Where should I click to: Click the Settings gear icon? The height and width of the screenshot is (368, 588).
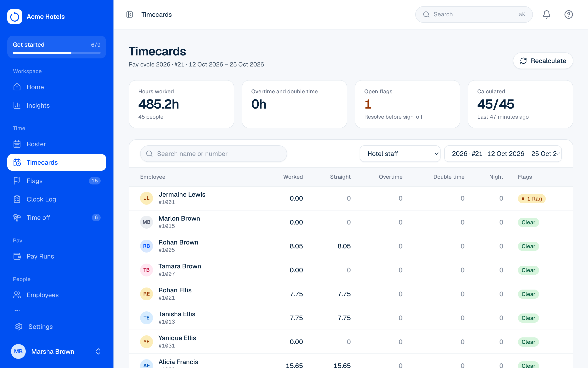tap(19, 327)
